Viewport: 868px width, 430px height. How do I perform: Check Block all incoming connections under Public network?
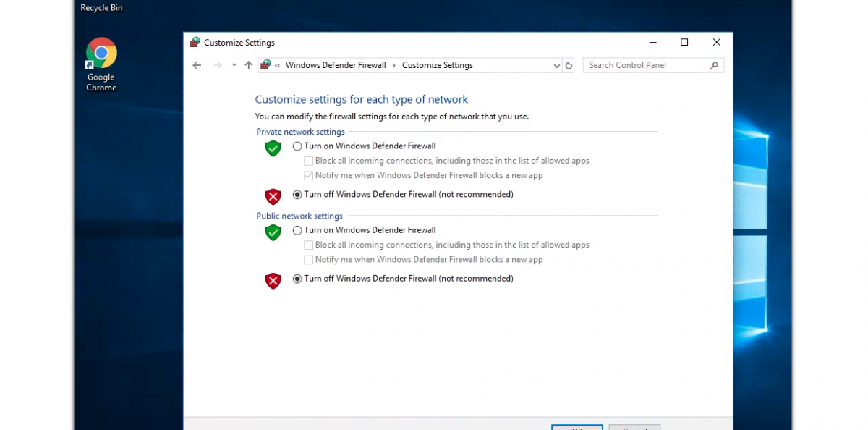(309, 245)
